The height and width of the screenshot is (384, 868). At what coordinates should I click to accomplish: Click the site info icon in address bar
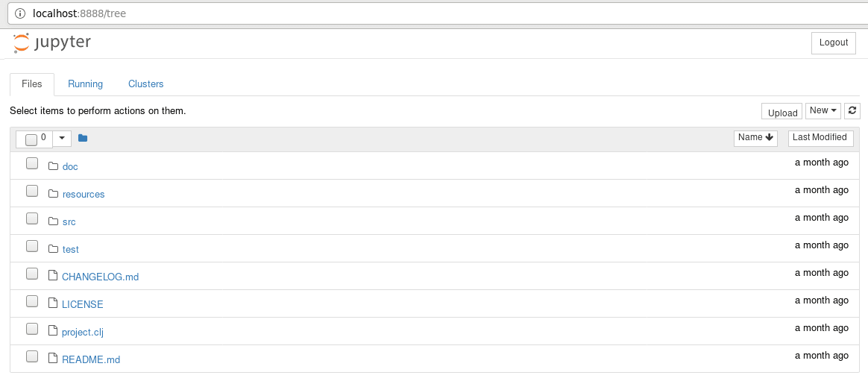(x=19, y=13)
